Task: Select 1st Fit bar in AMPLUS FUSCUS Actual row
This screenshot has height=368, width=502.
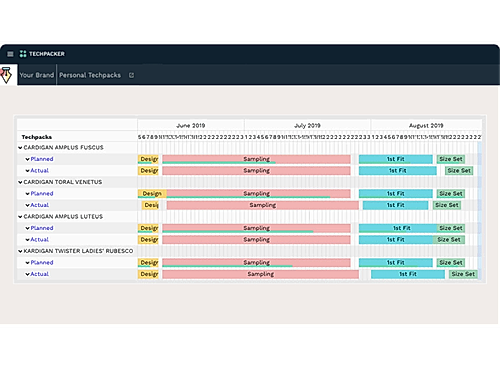Action: (398, 171)
